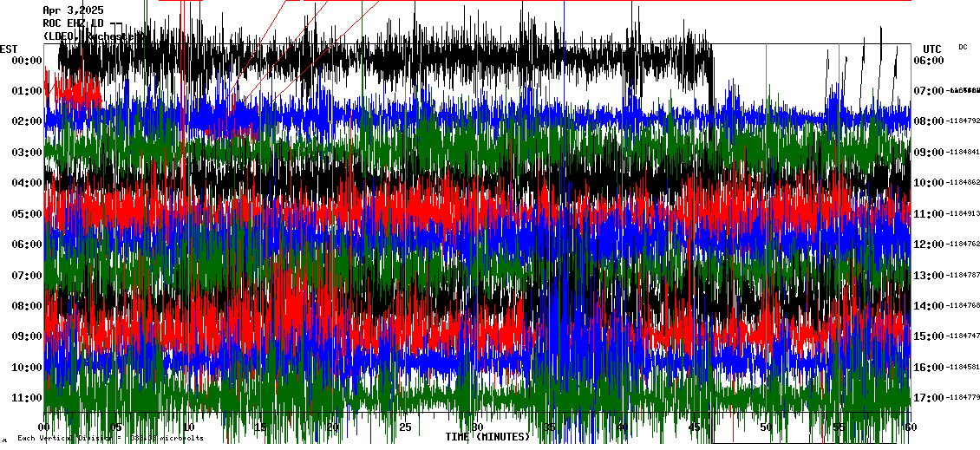Click the DC value -1184581
The height and width of the screenshot is (450, 980).
(x=963, y=368)
